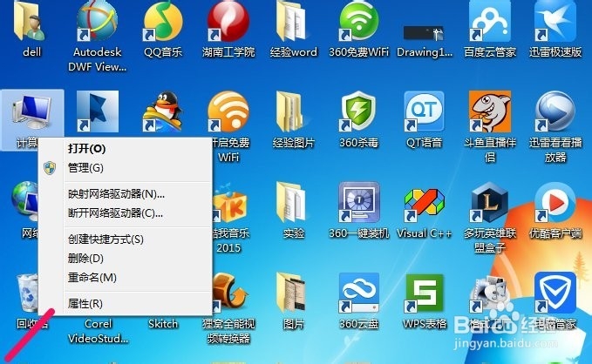
Task: Launch 百度云管家 shortcut
Action: click(490, 21)
